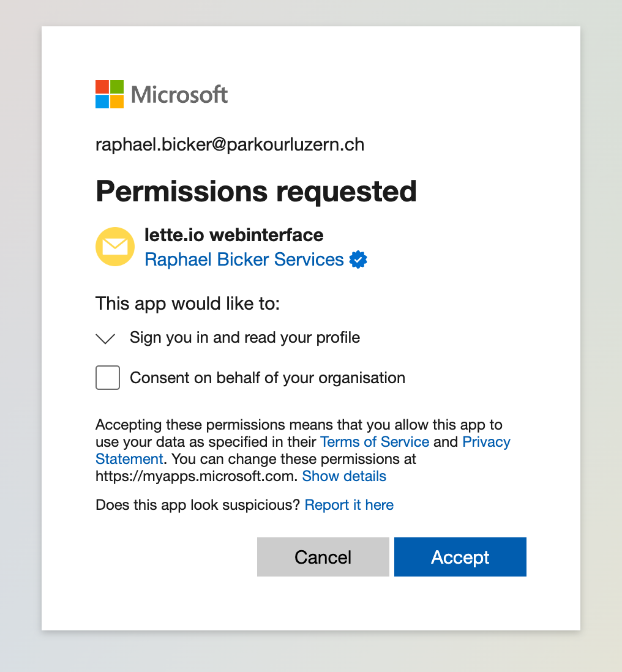622x672 pixels.
Task: Click the lette.io webinterface app name
Action: [x=234, y=235]
